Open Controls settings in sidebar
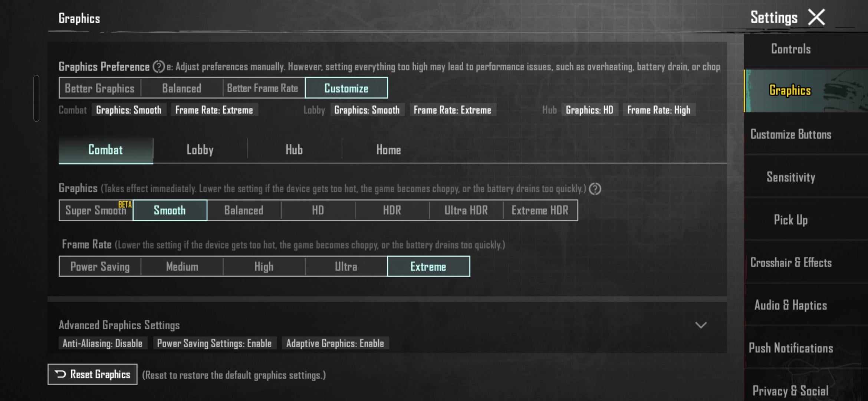This screenshot has height=401, width=868. click(791, 49)
